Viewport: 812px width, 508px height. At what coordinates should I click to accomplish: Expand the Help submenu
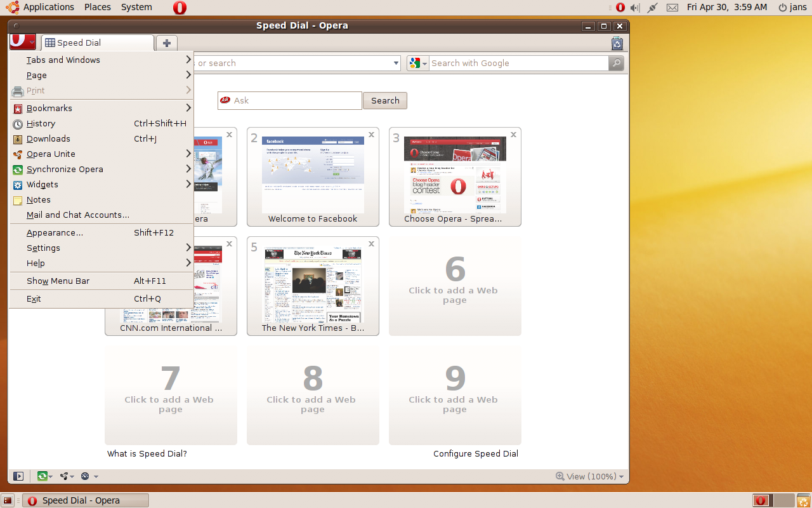(x=101, y=263)
